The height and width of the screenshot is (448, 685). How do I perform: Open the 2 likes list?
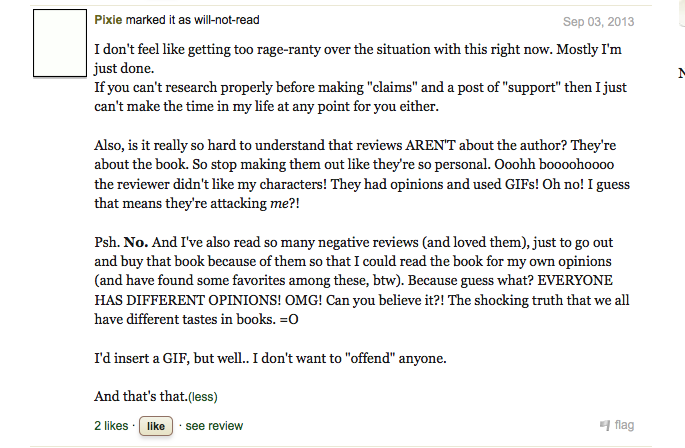coord(111,426)
